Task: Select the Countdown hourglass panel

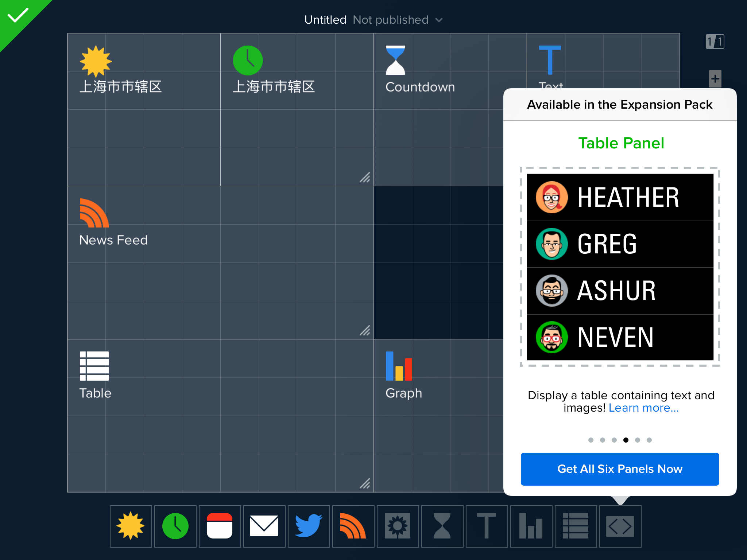Action: point(395,60)
